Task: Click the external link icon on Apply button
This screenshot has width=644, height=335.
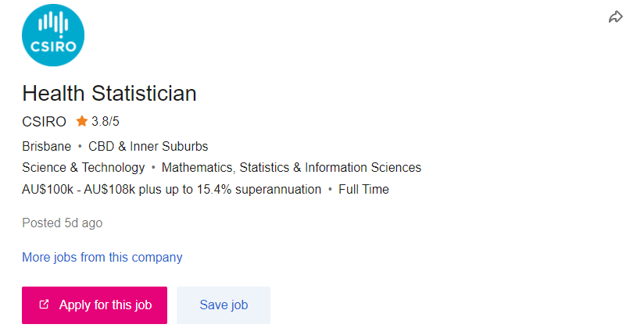Action: [44, 305]
